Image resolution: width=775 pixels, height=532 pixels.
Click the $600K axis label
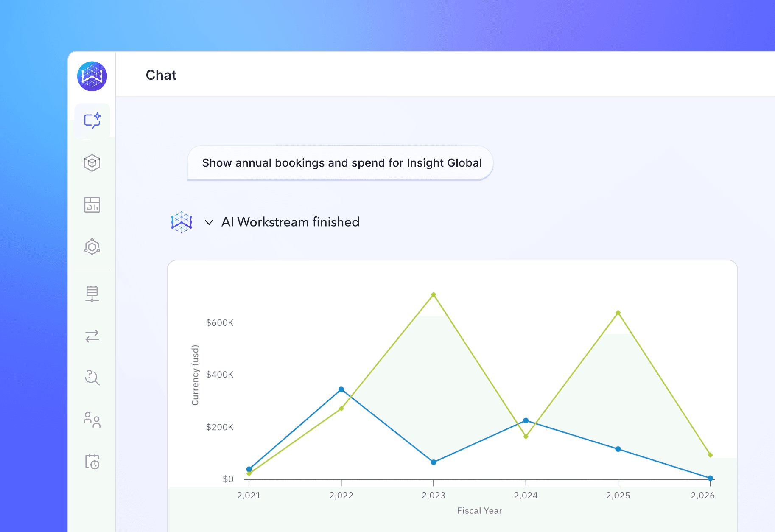pyautogui.click(x=220, y=323)
